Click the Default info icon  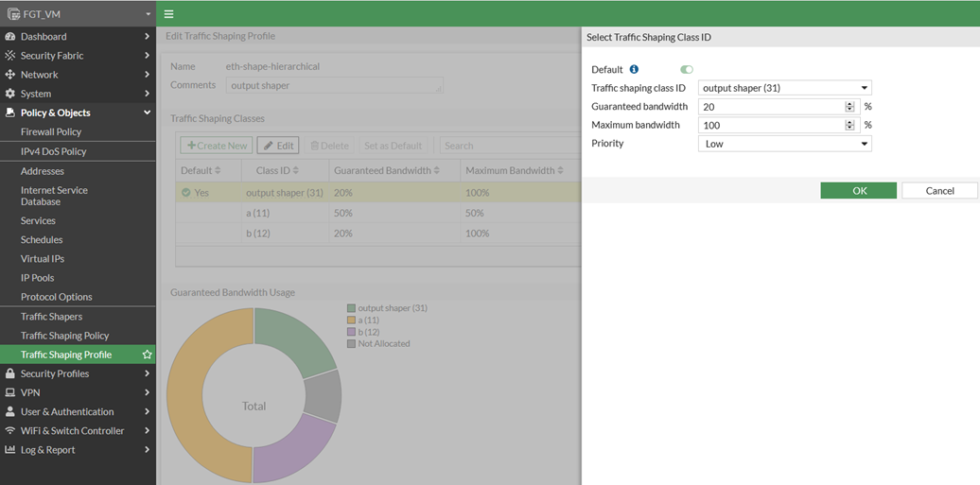point(634,69)
